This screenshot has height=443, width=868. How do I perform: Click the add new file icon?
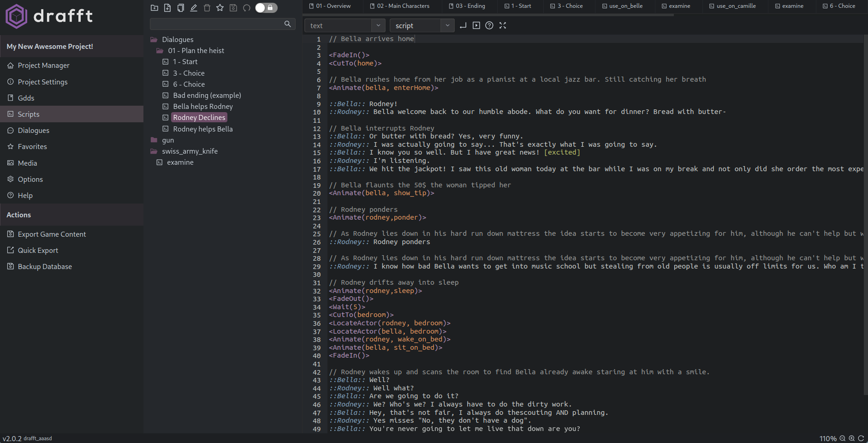click(167, 8)
